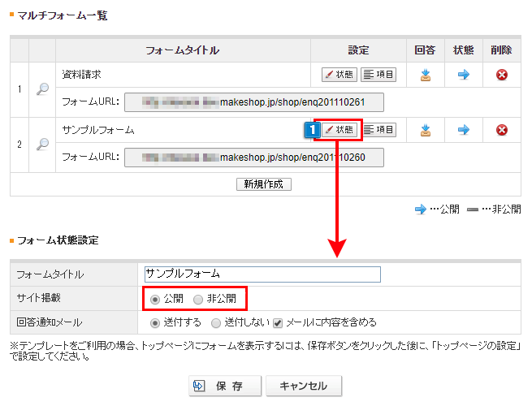The width and height of the screenshot is (532, 406).
Task: Click the フォームタイトル column header
Action: click(183, 50)
